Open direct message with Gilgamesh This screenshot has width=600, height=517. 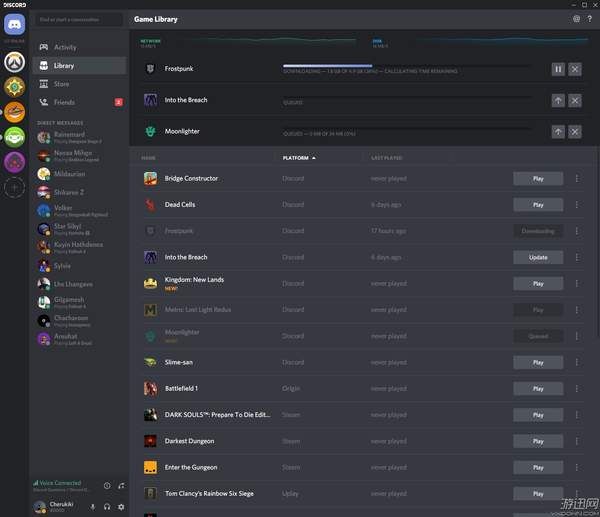79,302
